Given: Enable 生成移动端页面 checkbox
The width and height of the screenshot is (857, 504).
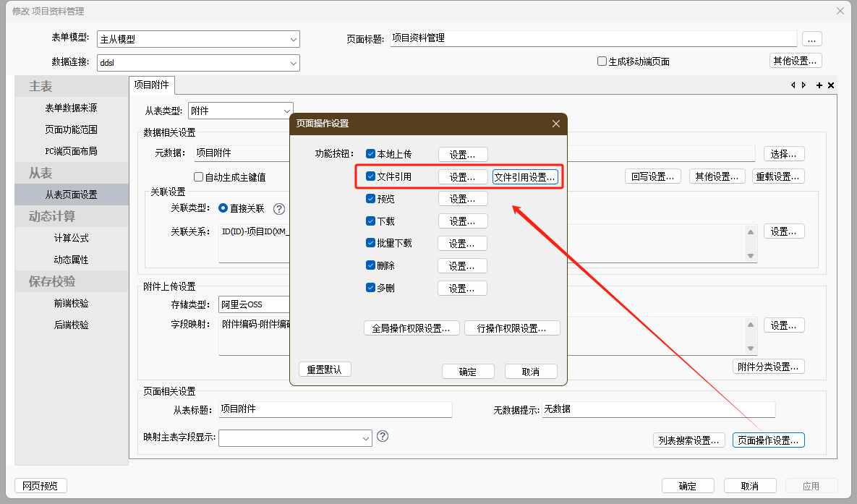Looking at the screenshot, I should tap(602, 61).
